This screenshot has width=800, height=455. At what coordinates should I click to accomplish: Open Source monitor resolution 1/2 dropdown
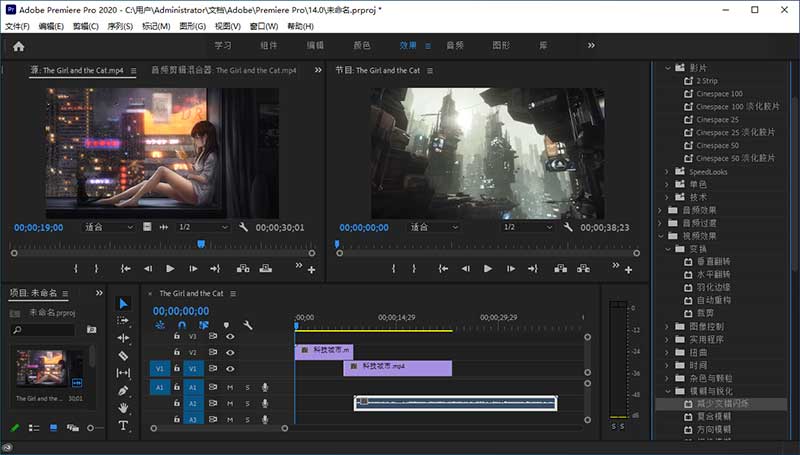click(203, 227)
